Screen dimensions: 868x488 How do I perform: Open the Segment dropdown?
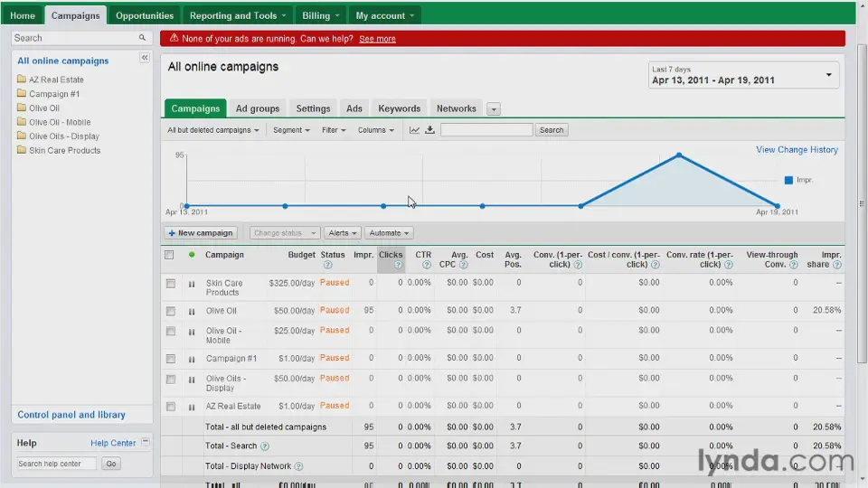pos(291,130)
